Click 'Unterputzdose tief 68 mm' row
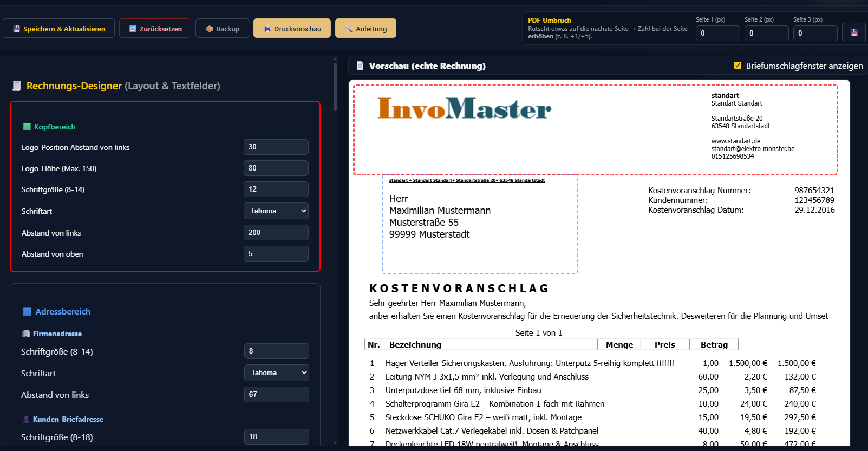The height and width of the screenshot is (451, 868). coord(593,390)
